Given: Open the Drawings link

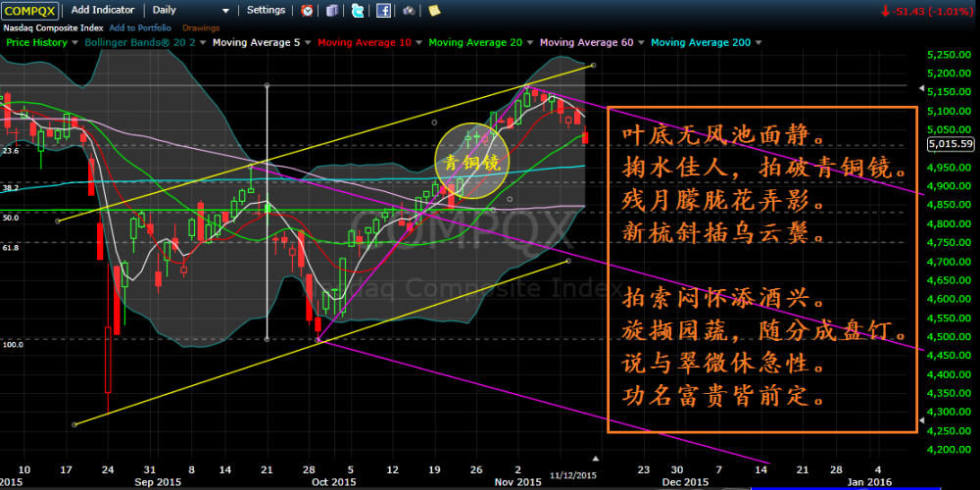Looking at the screenshot, I should (x=201, y=27).
